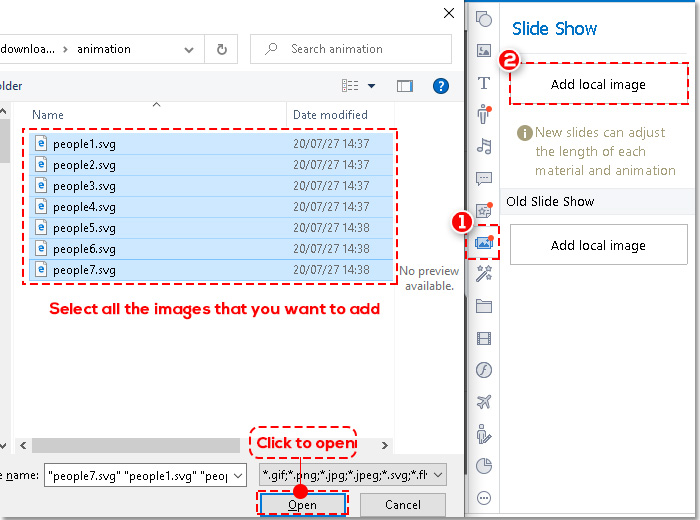Select the magic wand effects icon

coord(484,274)
